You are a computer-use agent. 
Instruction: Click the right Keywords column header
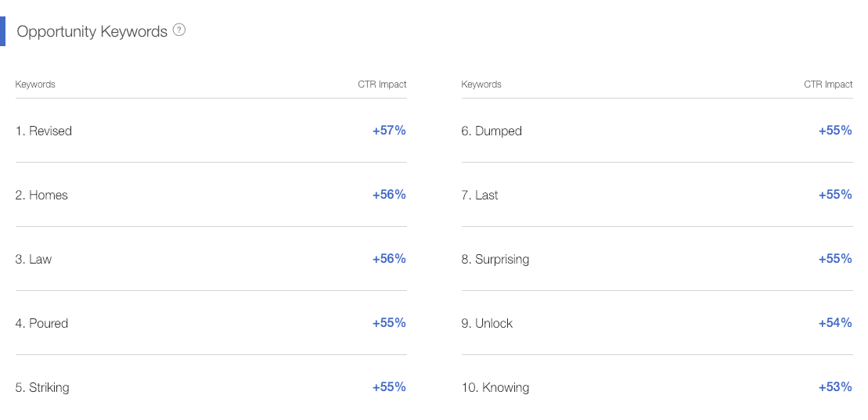pyautogui.click(x=481, y=84)
